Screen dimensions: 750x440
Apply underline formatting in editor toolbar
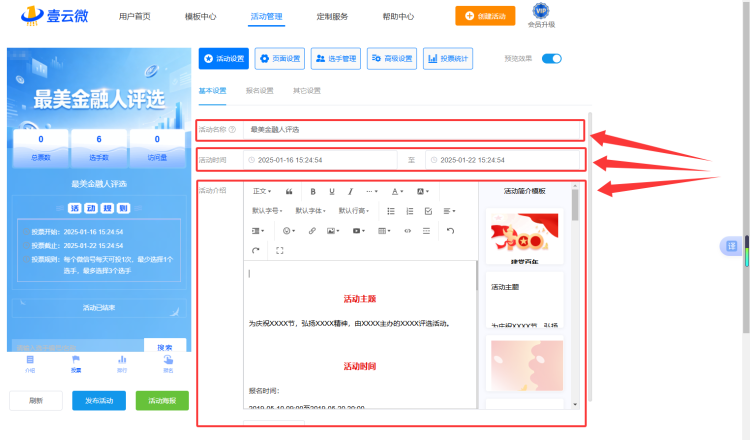[x=331, y=191]
